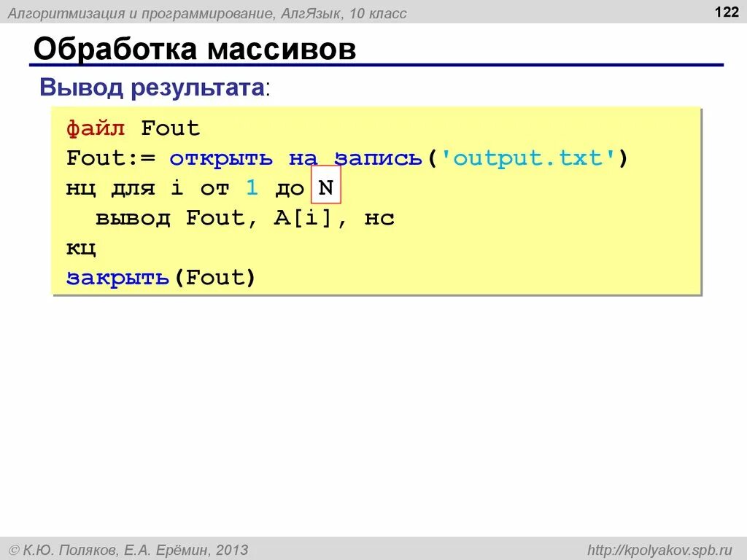Viewport: 747px width, 560px height.
Task: Click the subtitle "Вывод результата"
Action: [152, 87]
